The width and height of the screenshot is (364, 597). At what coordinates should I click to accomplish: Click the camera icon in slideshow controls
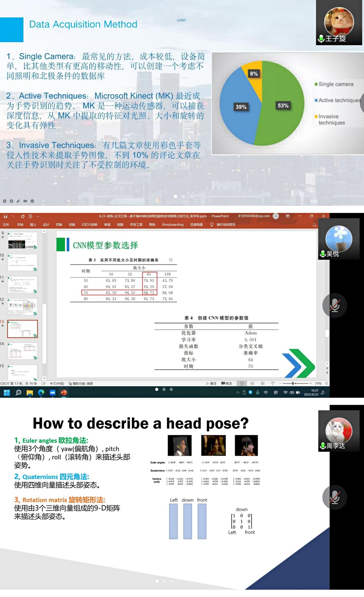pyautogui.click(x=25, y=201)
